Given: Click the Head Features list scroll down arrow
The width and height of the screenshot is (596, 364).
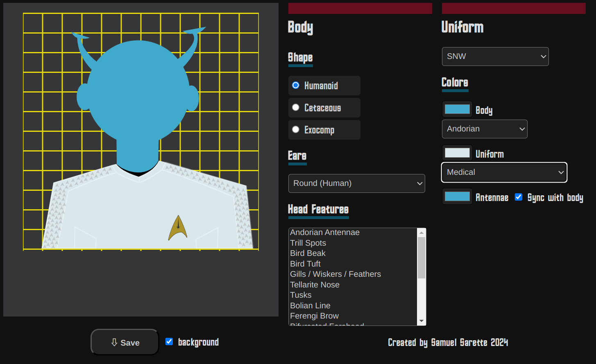Looking at the screenshot, I should [x=422, y=321].
